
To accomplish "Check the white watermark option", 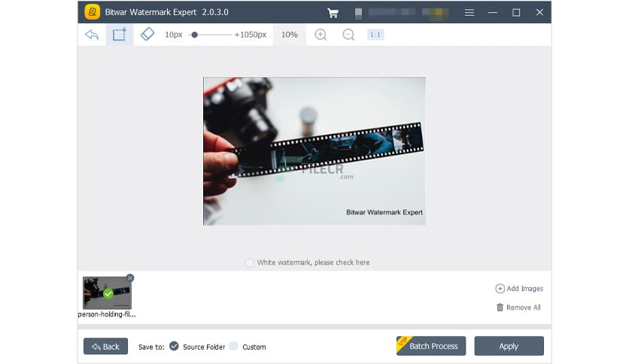I will [x=250, y=262].
